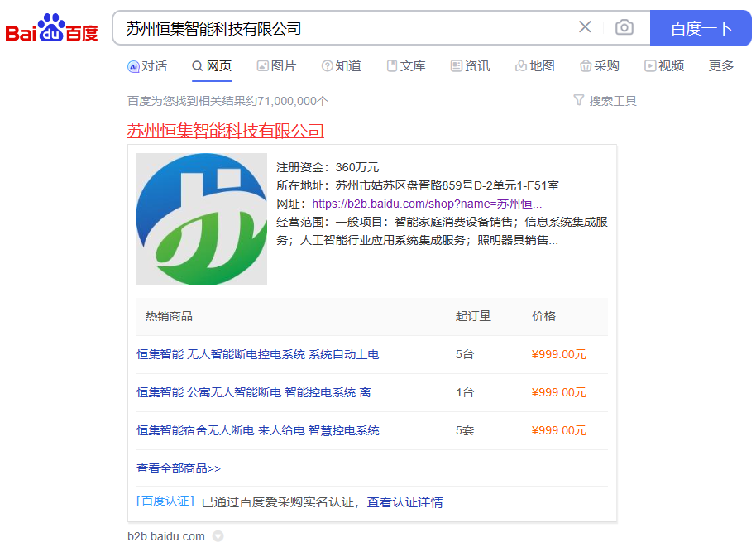Open the 地图 tab

pos(534,66)
